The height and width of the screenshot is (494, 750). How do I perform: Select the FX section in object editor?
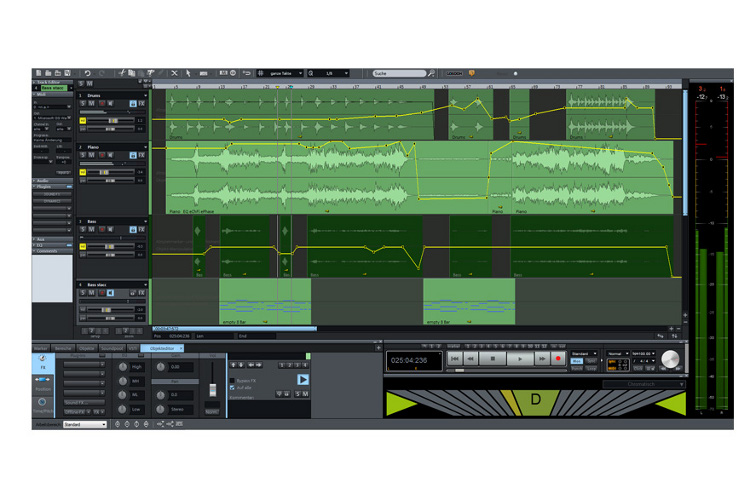(x=43, y=363)
